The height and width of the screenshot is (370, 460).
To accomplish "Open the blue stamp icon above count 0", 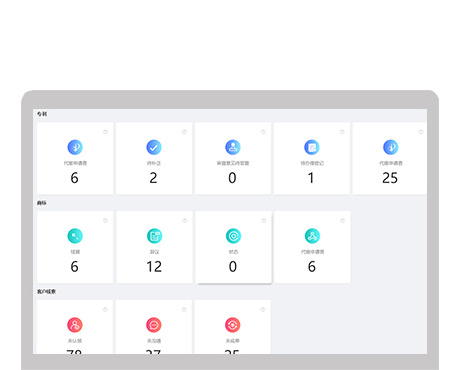I will click(233, 147).
